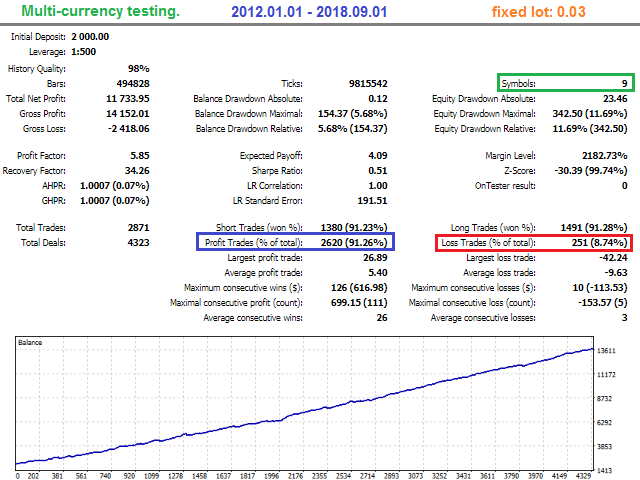
Task: Click the 'Profit Trades (% of total):' label
Action: pyautogui.click(x=254, y=243)
